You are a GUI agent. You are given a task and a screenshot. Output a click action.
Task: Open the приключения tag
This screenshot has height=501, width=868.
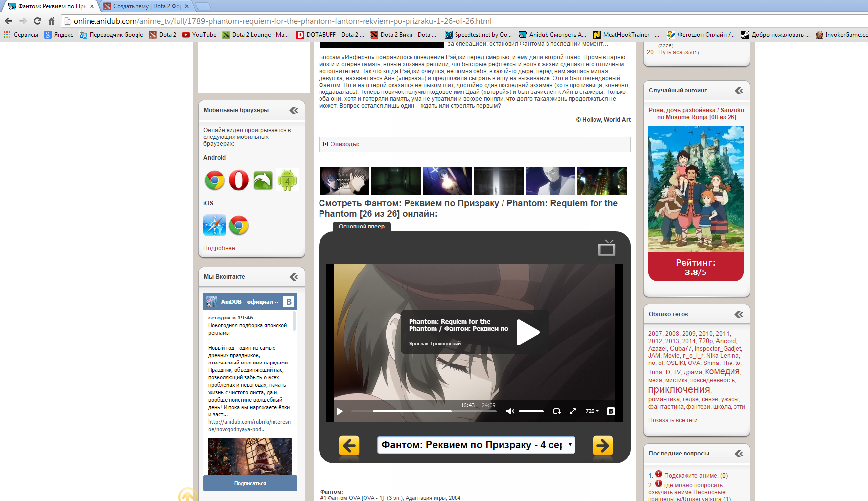pos(679,390)
